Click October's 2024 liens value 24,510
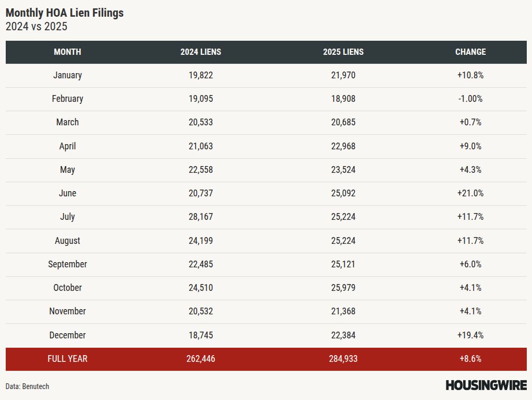Screen dimensions: 532x400 pyautogui.click(x=201, y=288)
